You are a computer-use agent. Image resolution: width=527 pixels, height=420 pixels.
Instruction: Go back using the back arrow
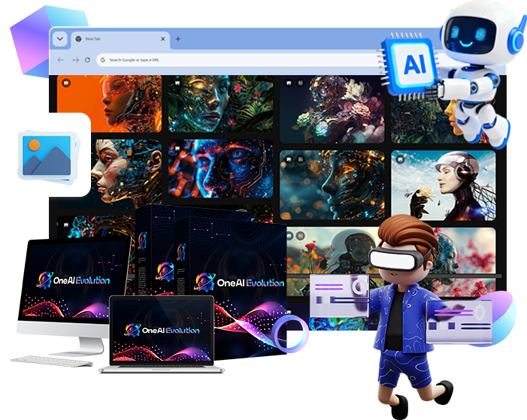(61, 59)
